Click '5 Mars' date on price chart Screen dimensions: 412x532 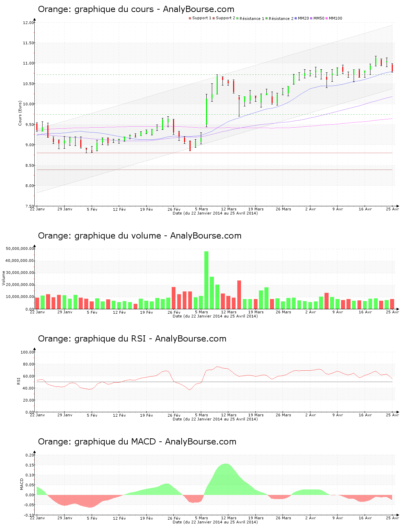(202, 209)
